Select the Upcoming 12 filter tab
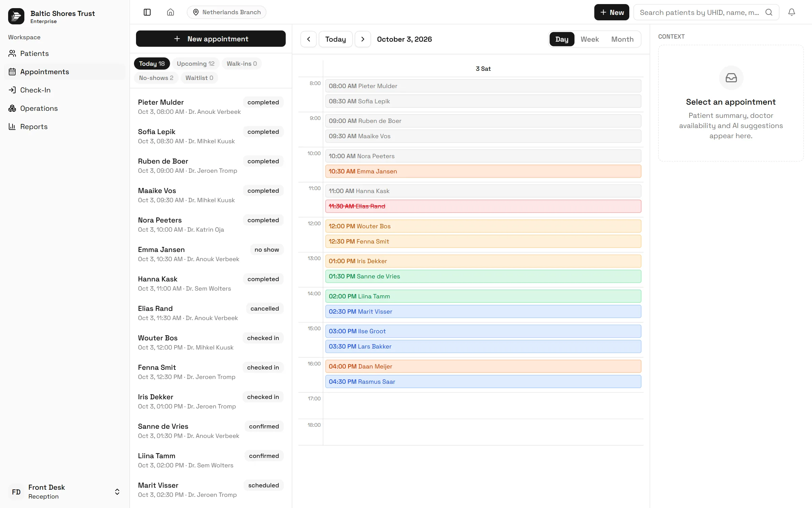 coord(196,64)
